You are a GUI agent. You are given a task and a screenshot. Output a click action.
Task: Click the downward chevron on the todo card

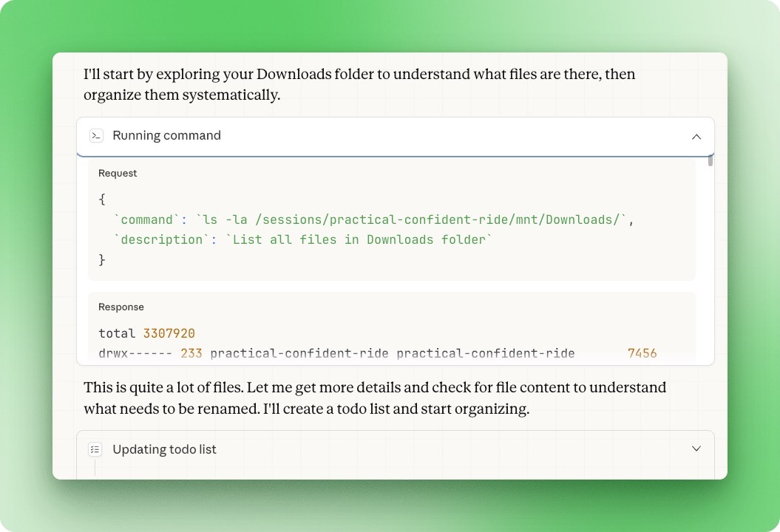(696, 449)
